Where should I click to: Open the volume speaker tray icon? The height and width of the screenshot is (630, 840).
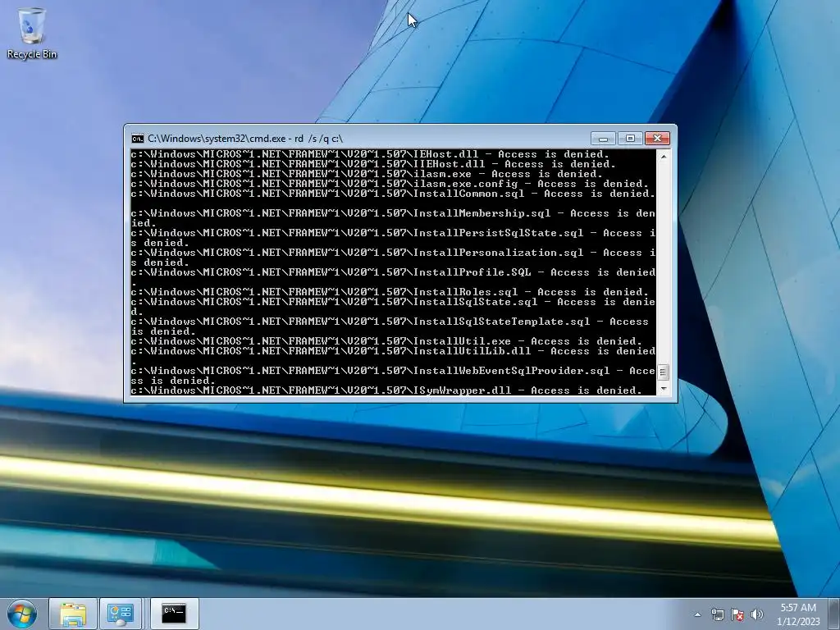click(756, 614)
